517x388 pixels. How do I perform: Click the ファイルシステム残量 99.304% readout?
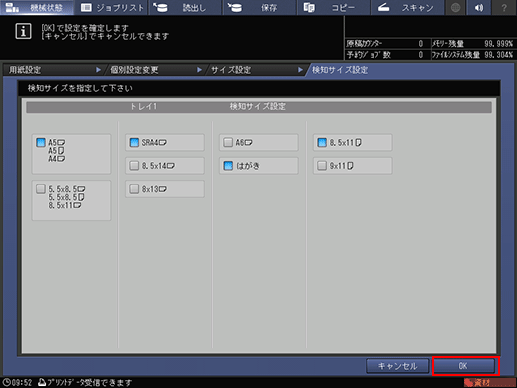pos(498,55)
